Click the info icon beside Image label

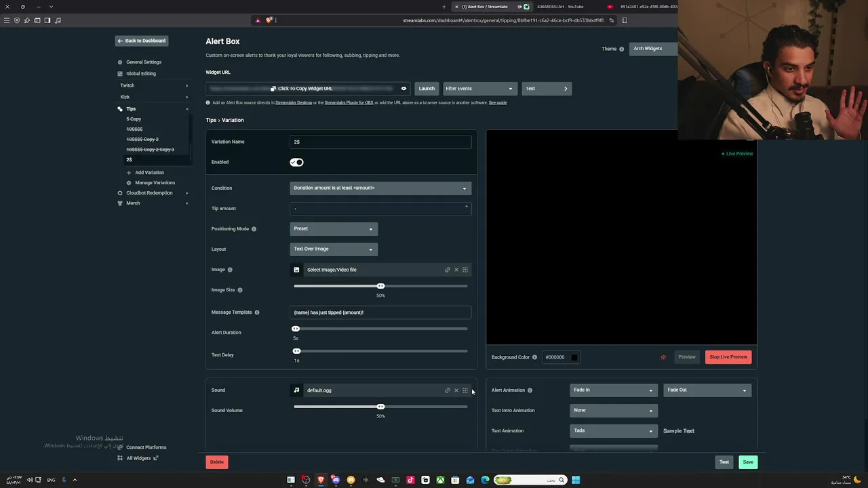click(230, 270)
